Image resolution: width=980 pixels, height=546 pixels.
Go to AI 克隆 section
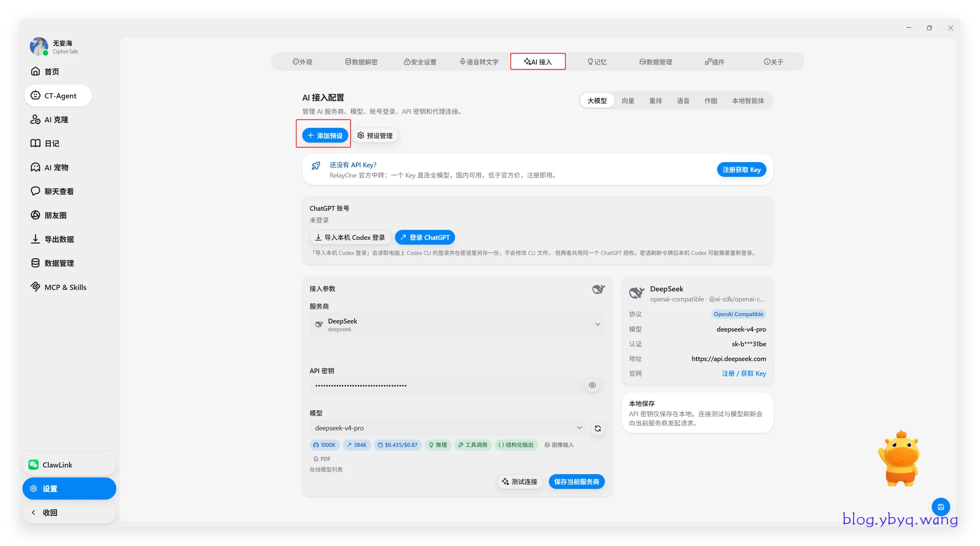coord(49,120)
